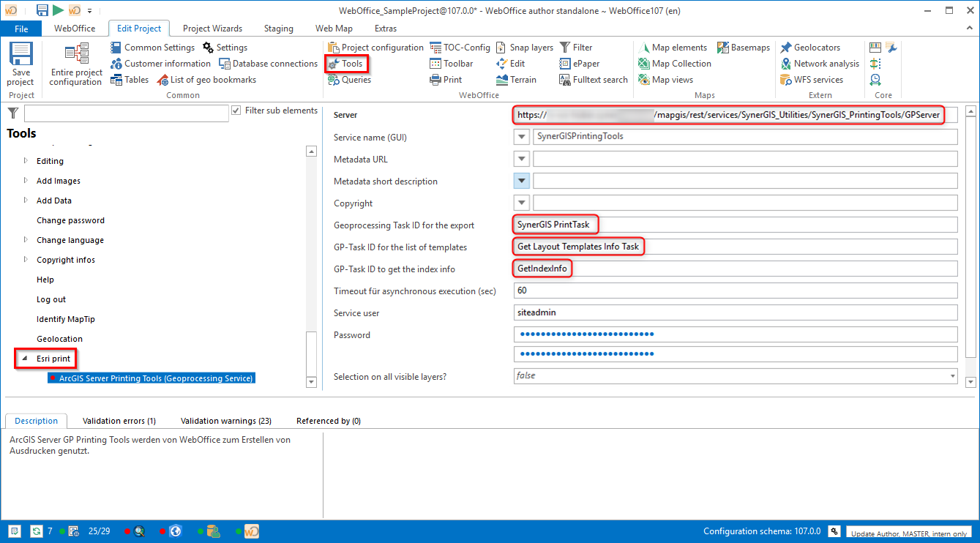Expand the Editing tree node

[x=26, y=161]
